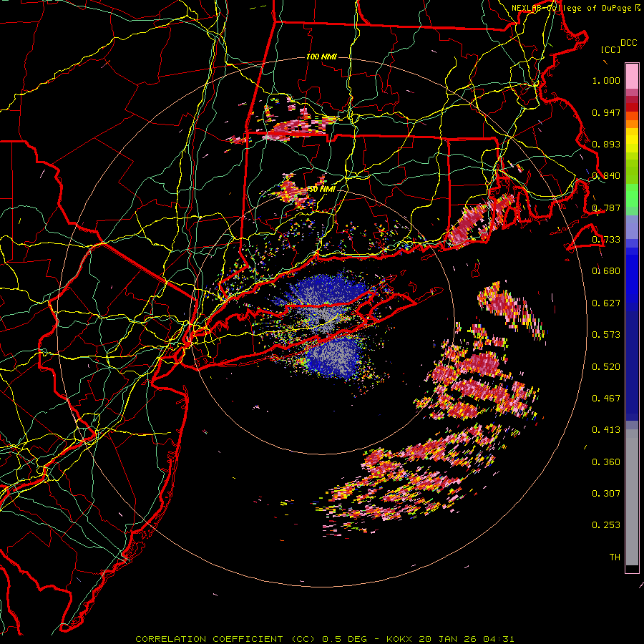This screenshot has width=644, height=644.
Task: Select the 0.680 legend value
Action: point(606,271)
